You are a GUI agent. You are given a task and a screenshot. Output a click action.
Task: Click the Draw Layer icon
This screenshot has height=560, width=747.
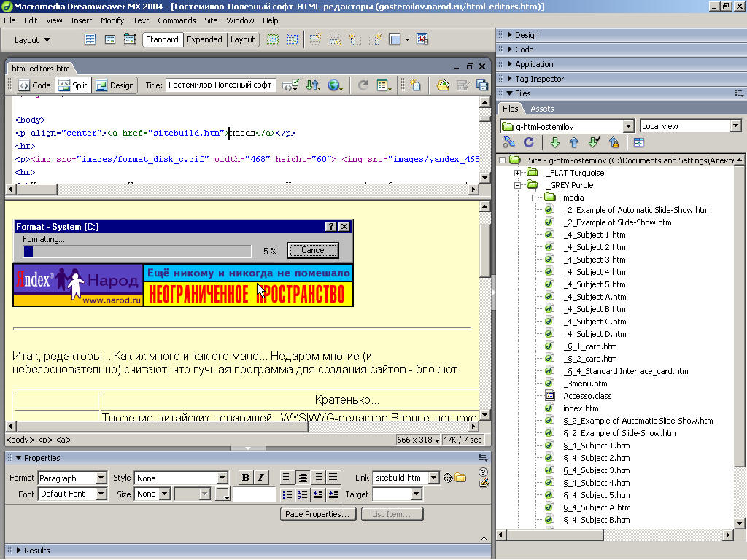(130, 39)
